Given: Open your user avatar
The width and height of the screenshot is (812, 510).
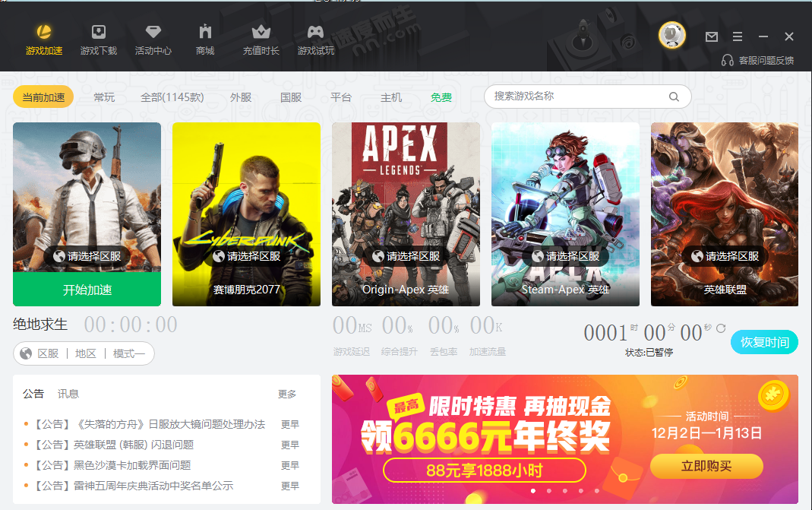Looking at the screenshot, I should 671,34.
